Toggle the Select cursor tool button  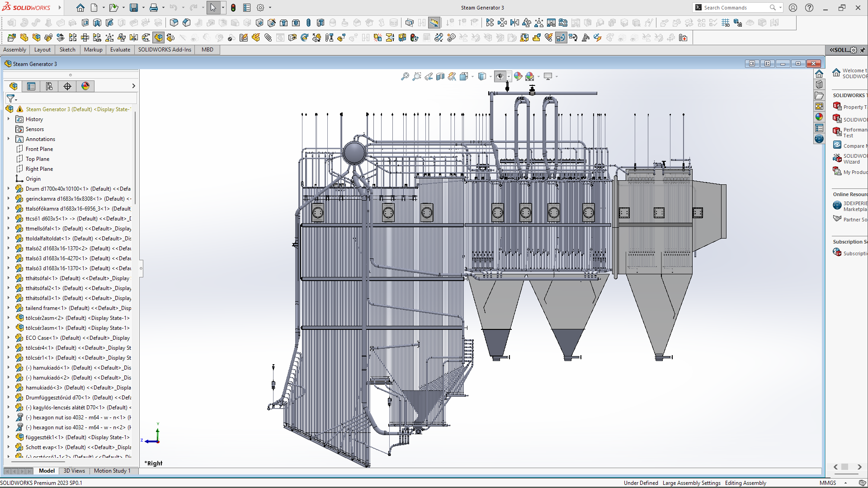point(213,8)
